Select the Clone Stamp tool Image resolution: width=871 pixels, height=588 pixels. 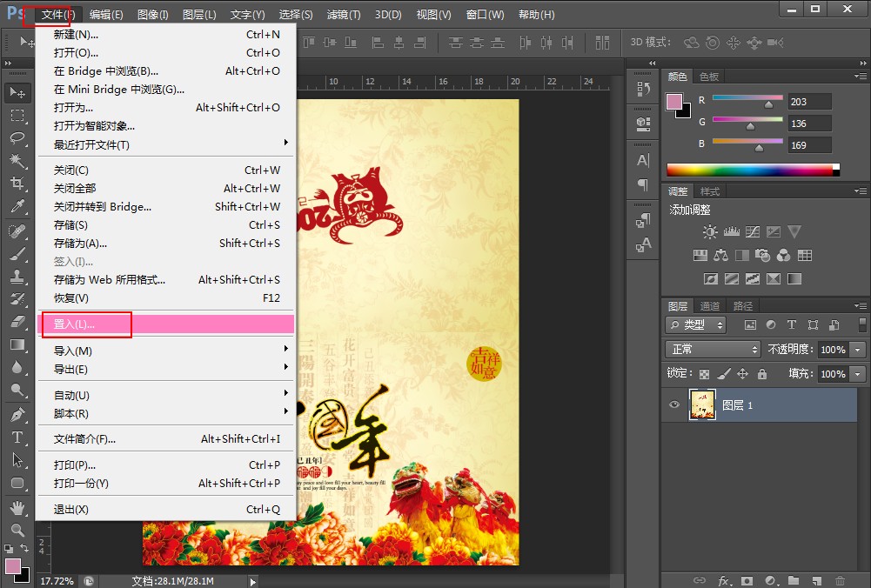[17, 276]
